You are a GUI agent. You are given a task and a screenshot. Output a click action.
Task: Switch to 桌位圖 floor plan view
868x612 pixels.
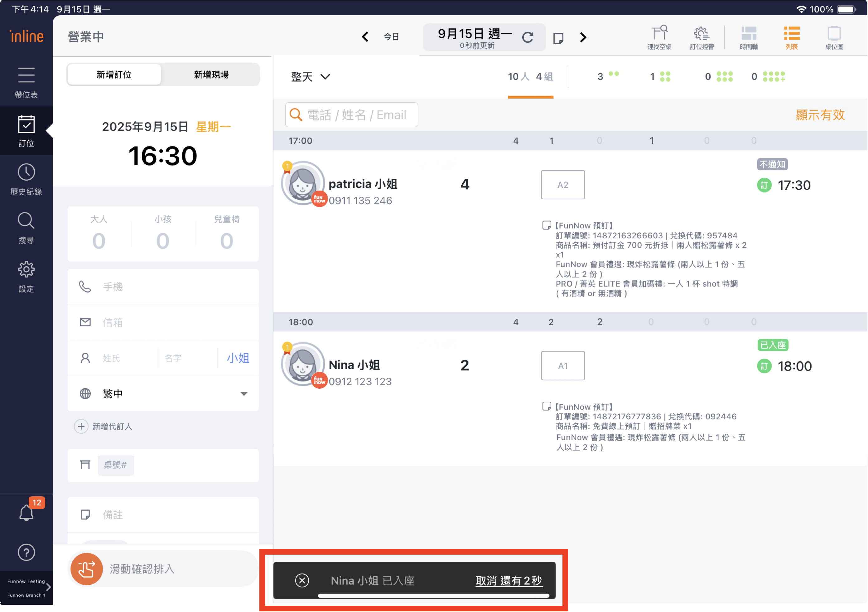point(834,37)
